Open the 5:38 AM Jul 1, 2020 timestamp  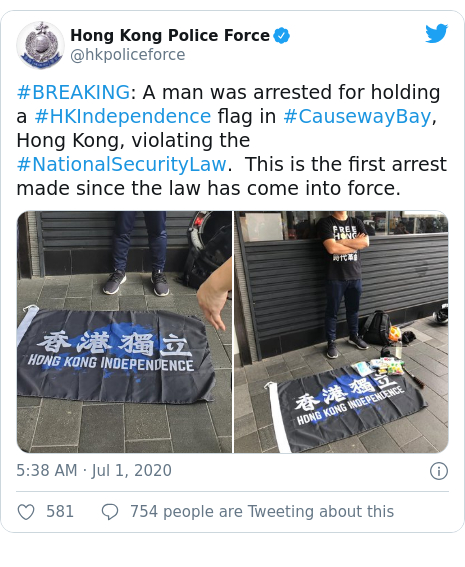(94, 471)
